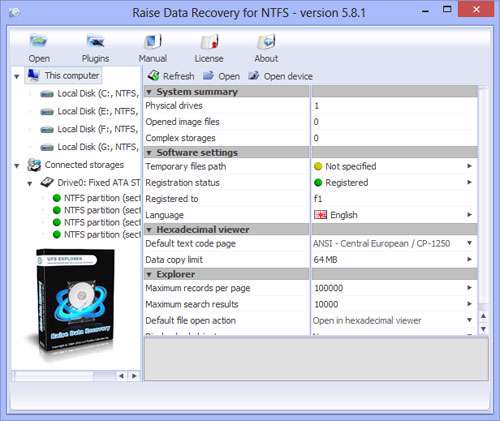Select Connected storages label

coord(84,165)
